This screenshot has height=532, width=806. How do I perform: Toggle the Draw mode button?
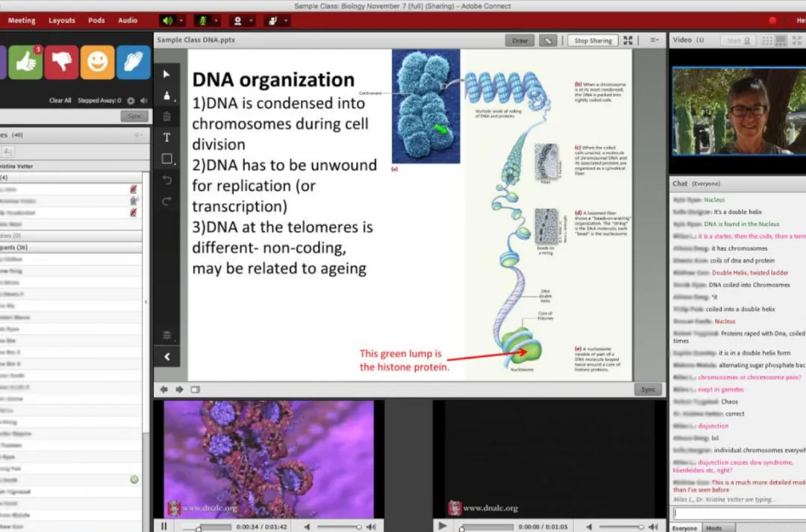coord(519,40)
